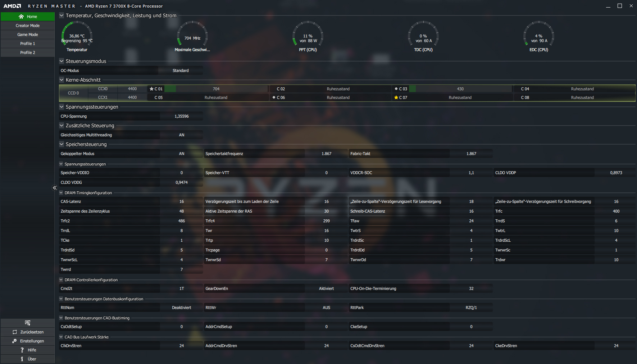
Task: Click CPU-On-Die-Terminierung value 32
Action: (471, 288)
